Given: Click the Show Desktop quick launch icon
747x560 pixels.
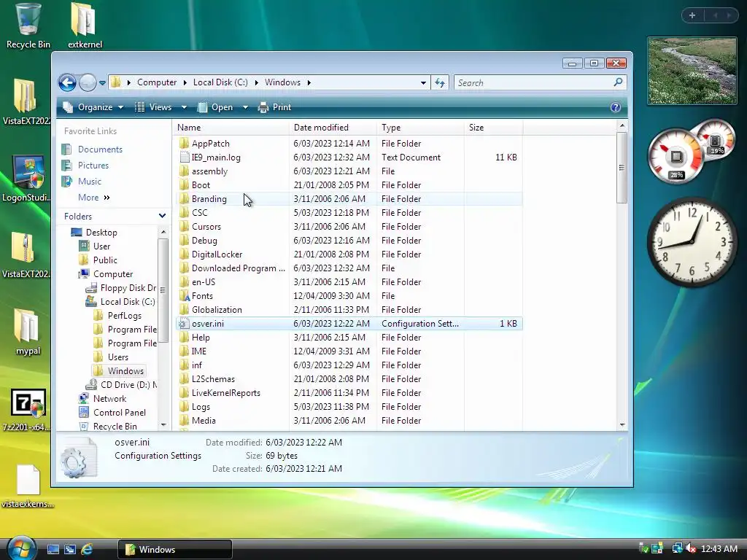Looking at the screenshot, I should (x=53, y=550).
